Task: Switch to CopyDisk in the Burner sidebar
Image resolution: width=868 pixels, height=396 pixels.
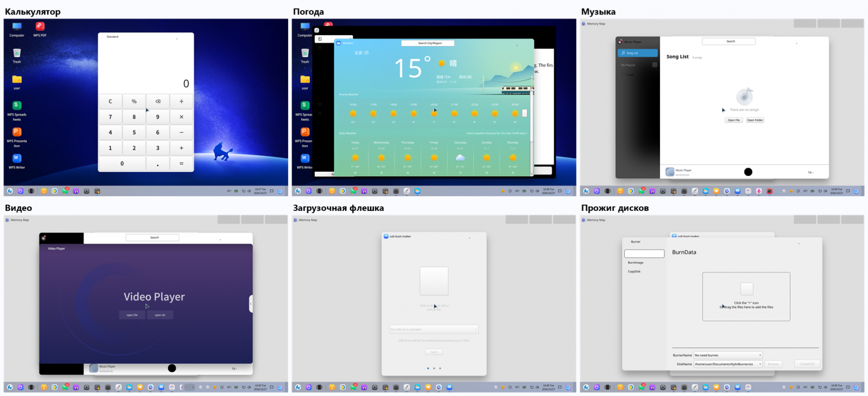Action: (x=634, y=271)
